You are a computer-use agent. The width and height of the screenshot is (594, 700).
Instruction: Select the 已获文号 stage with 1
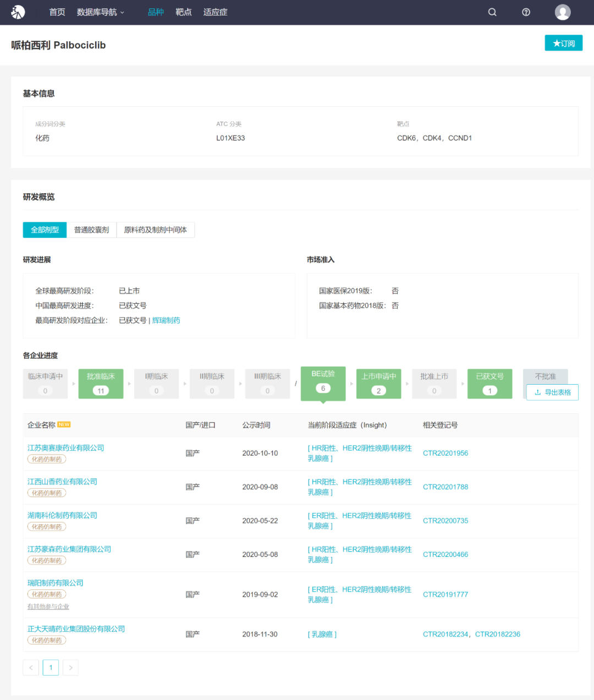(490, 384)
